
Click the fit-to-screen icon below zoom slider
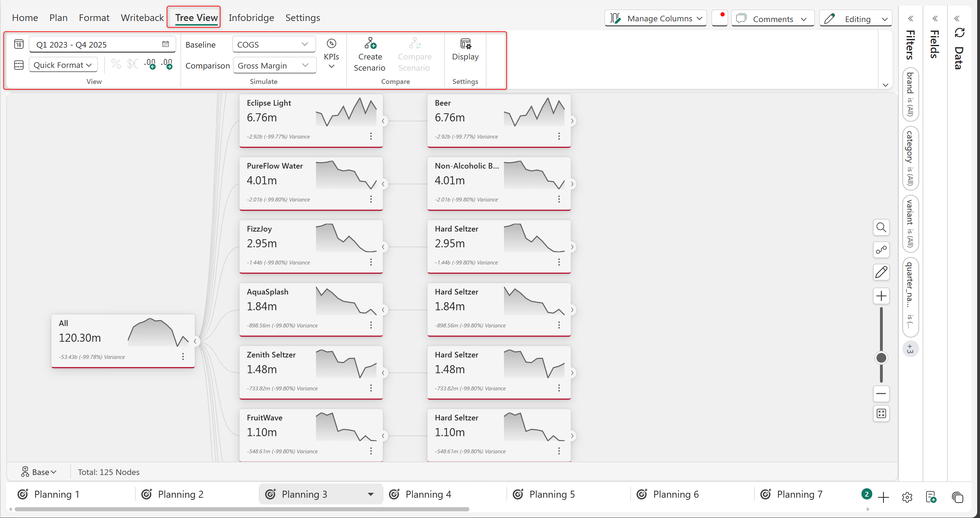(x=881, y=413)
